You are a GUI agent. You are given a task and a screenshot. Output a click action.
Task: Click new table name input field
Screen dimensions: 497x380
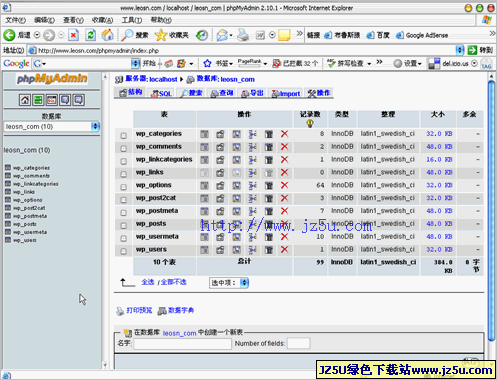[x=182, y=343]
